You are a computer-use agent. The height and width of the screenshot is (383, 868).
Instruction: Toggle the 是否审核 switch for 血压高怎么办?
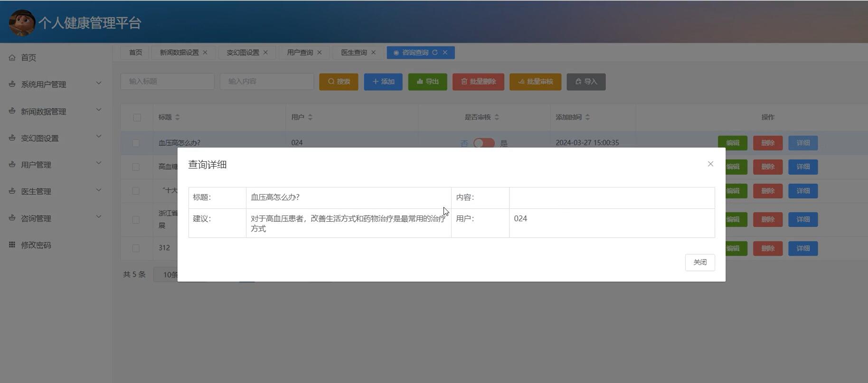484,143
